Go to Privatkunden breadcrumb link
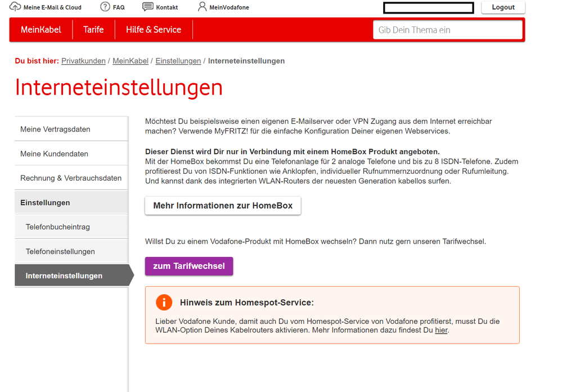 83,61
